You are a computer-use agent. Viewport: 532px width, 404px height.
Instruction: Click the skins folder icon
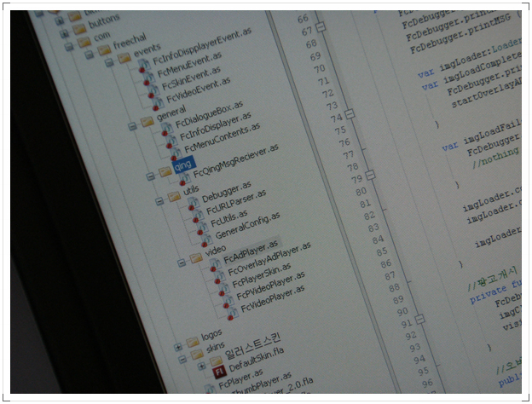(x=197, y=355)
